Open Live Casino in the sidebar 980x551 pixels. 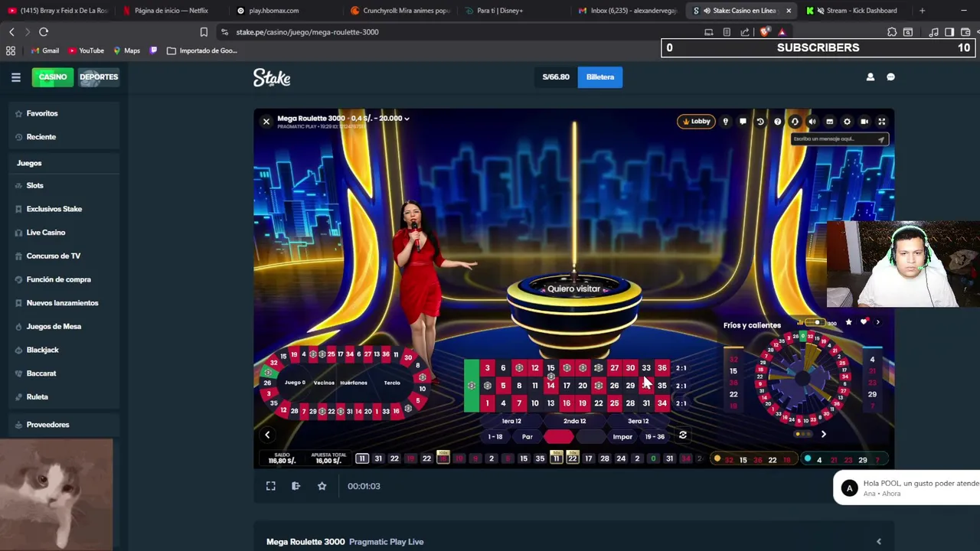click(x=63, y=233)
